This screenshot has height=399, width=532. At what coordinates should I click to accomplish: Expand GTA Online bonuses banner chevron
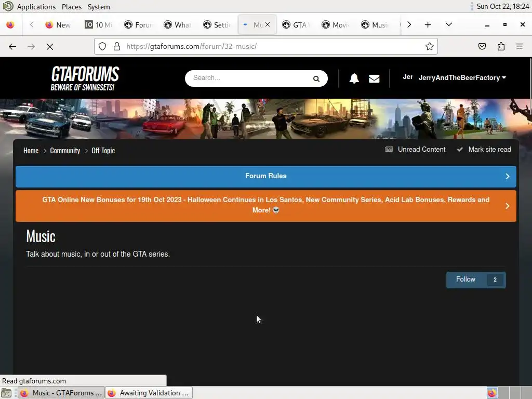[507, 206]
